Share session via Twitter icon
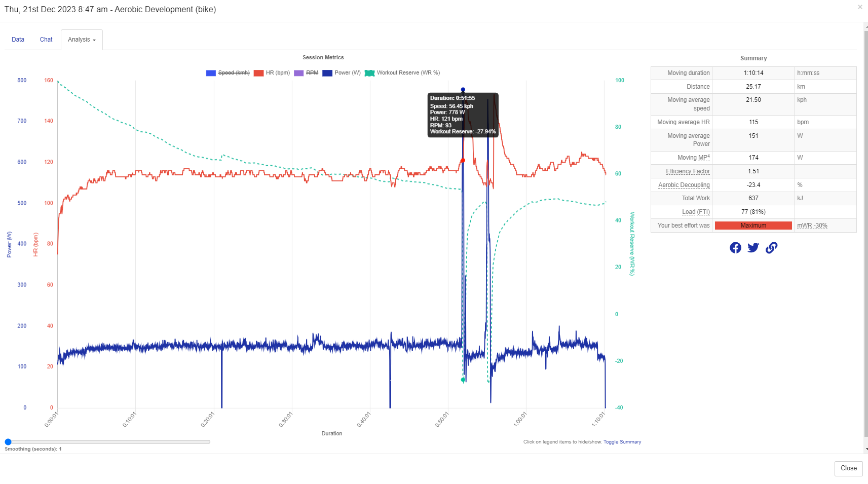The width and height of the screenshot is (868, 484). pyautogui.click(x=753, y=247)
